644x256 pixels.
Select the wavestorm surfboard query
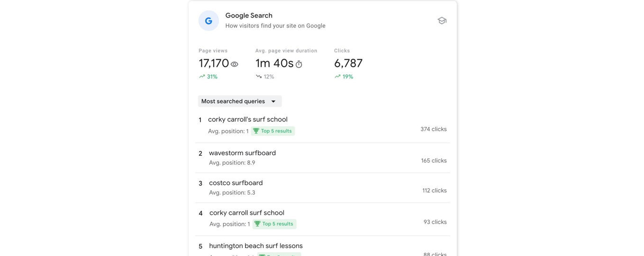click(242, 153)
